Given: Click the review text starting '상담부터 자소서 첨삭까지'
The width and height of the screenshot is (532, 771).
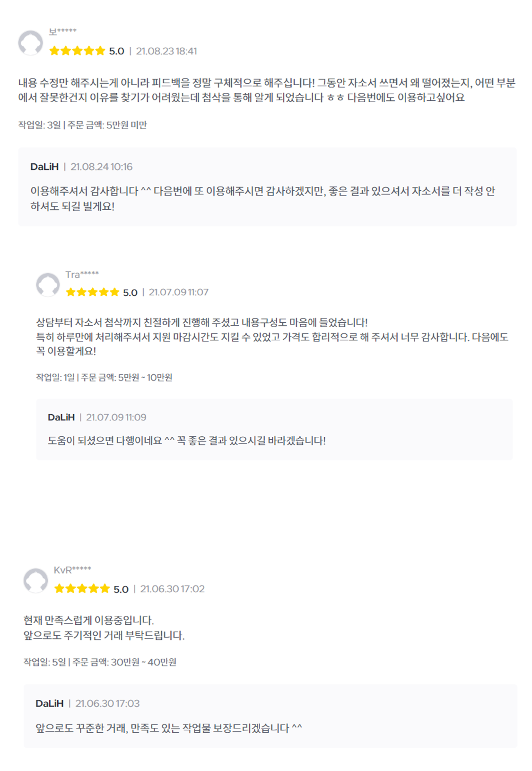Looking at the screenshot, I should tap(201, 323).
